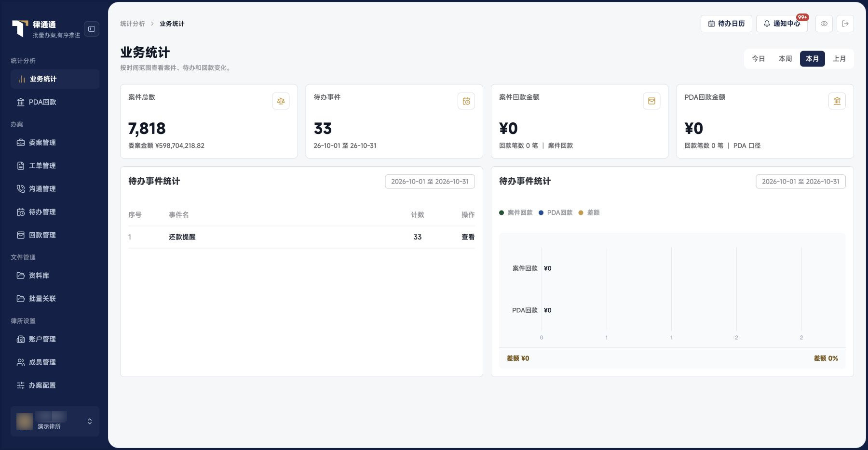Collapse the sidebar with the panel icon

[x=92, y=29]
